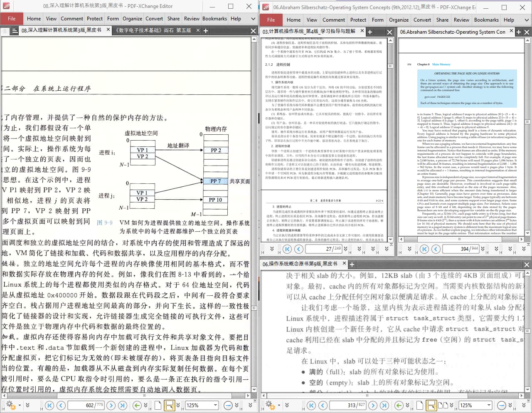Open 125% zoom dropdown in left window
The image size is (532, 413).
[x=215, y=405]
